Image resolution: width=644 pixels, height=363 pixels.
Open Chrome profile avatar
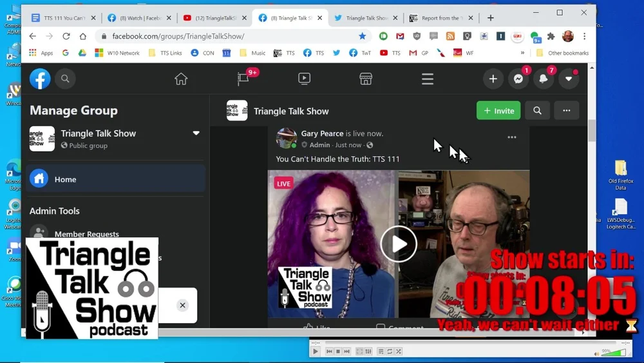[568, 36]
